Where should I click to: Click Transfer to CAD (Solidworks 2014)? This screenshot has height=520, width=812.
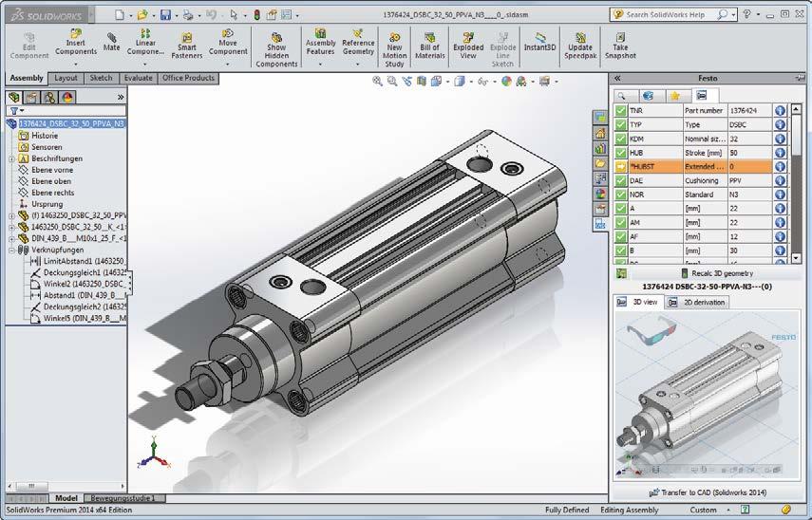pyautogui.click(x=708, y=492)
